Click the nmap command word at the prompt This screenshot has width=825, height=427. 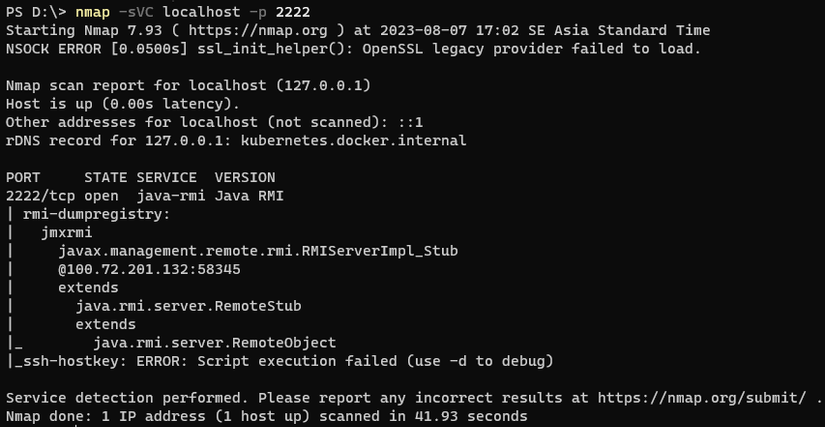tap(120, 13)
